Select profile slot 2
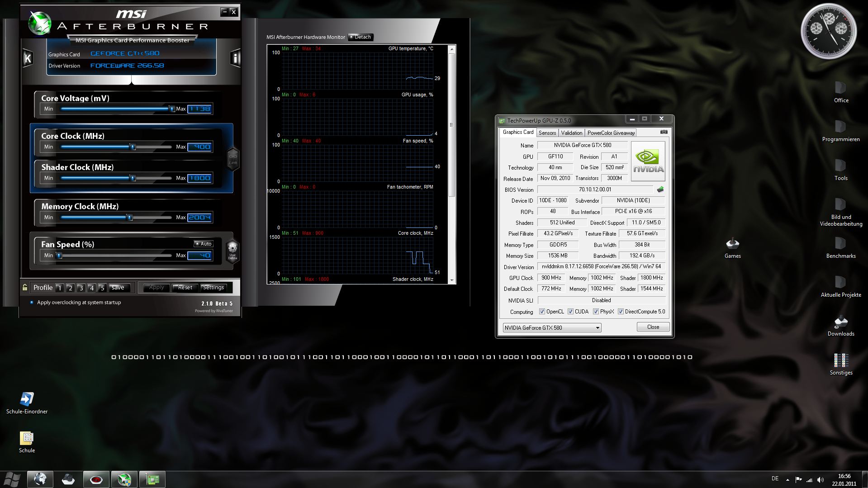 pyautogui.click(x=70, y=288)
